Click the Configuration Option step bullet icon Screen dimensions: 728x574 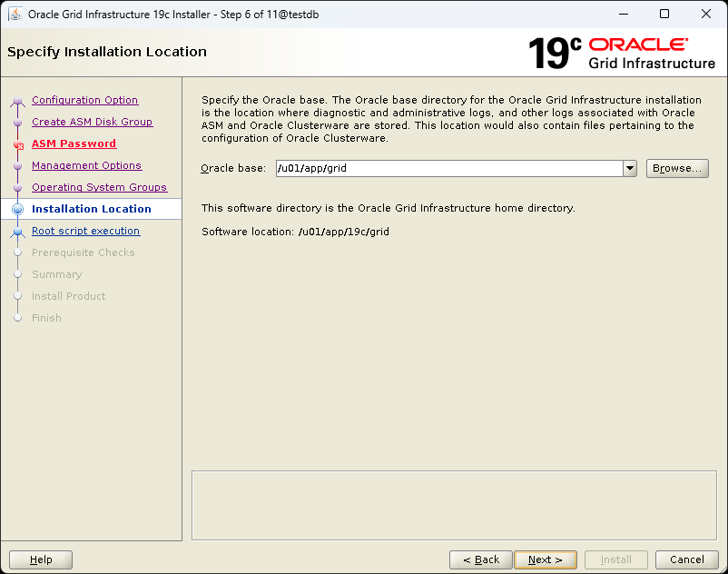(17, 100)
